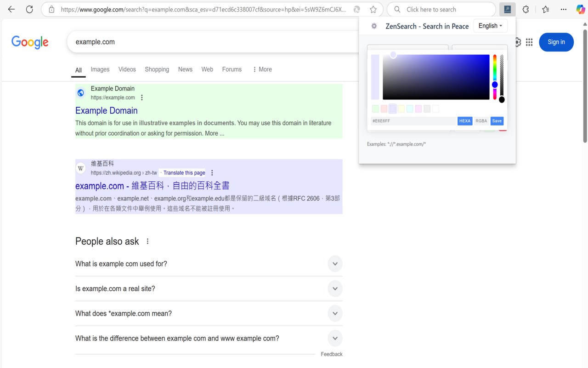This screenshot has width=588, height=368.
Task: View site info via the padlock icon
Action: [51, 9]
